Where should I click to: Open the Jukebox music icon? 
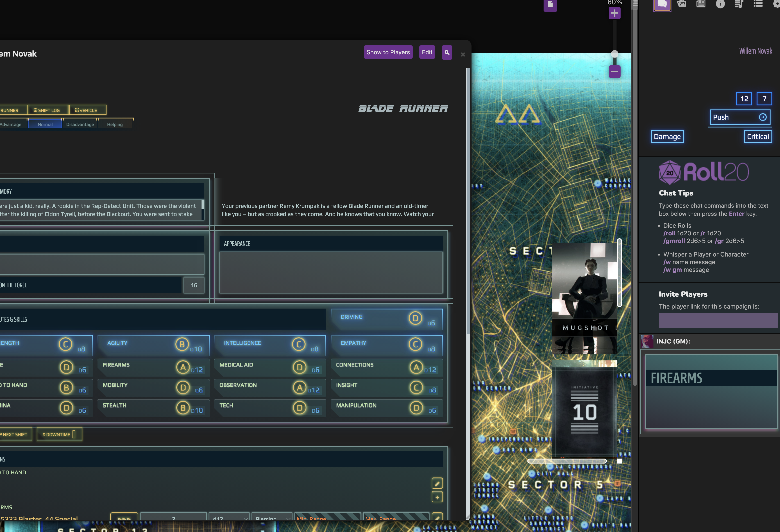pyautogui.click(x=739, y=4)
